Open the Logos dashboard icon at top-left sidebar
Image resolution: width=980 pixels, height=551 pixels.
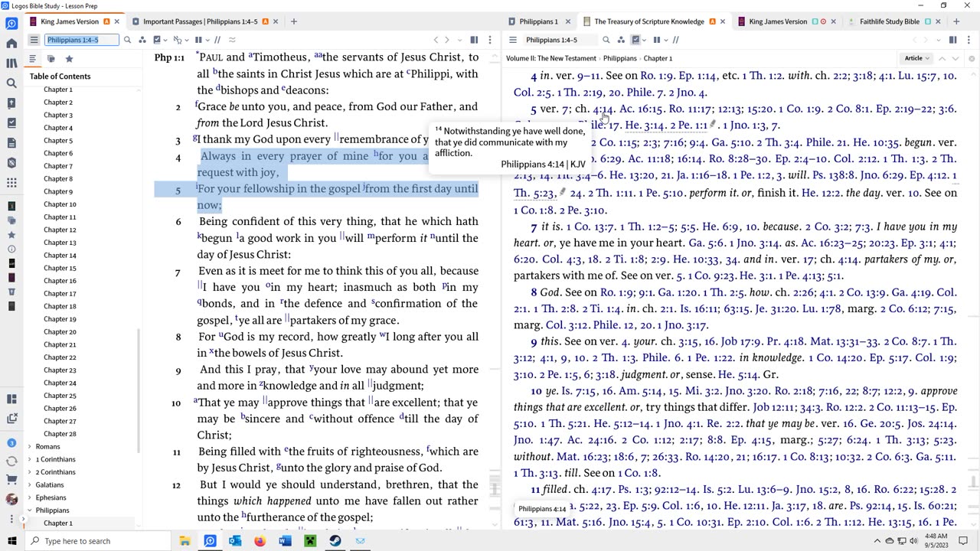click(11, 24)
